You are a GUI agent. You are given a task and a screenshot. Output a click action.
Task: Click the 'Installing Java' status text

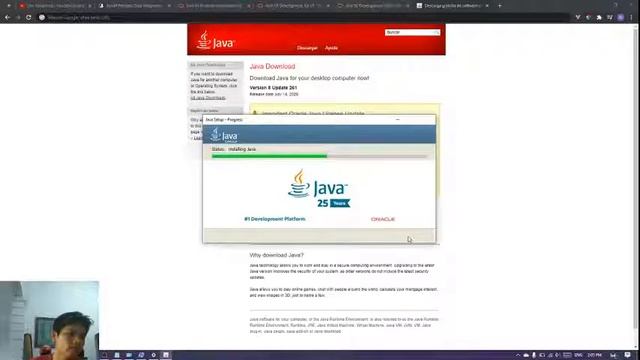(x=242, y=149)
